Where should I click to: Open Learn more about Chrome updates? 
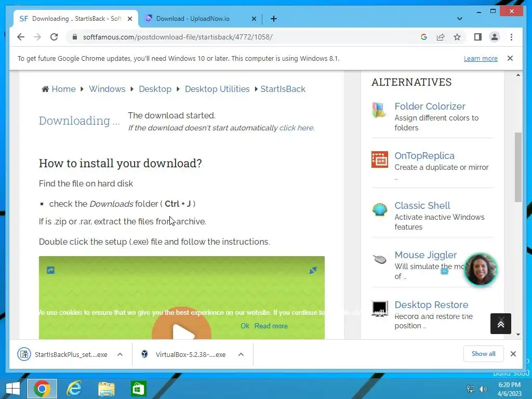pos(481,58)
